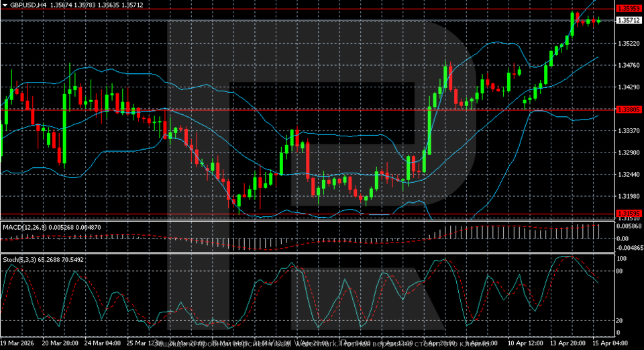
Task: Select the red 1.33805 price level label
Action: [627, 109]
